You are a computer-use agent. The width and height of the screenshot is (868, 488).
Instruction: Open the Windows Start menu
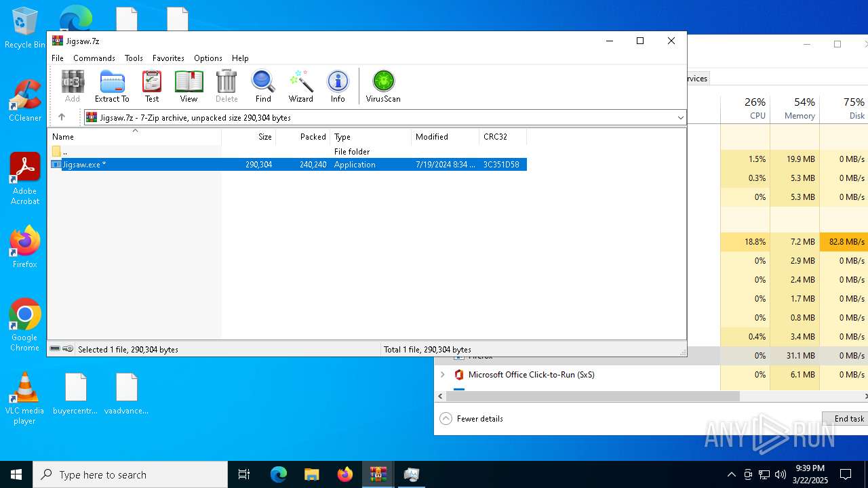[x=16, y=474]
